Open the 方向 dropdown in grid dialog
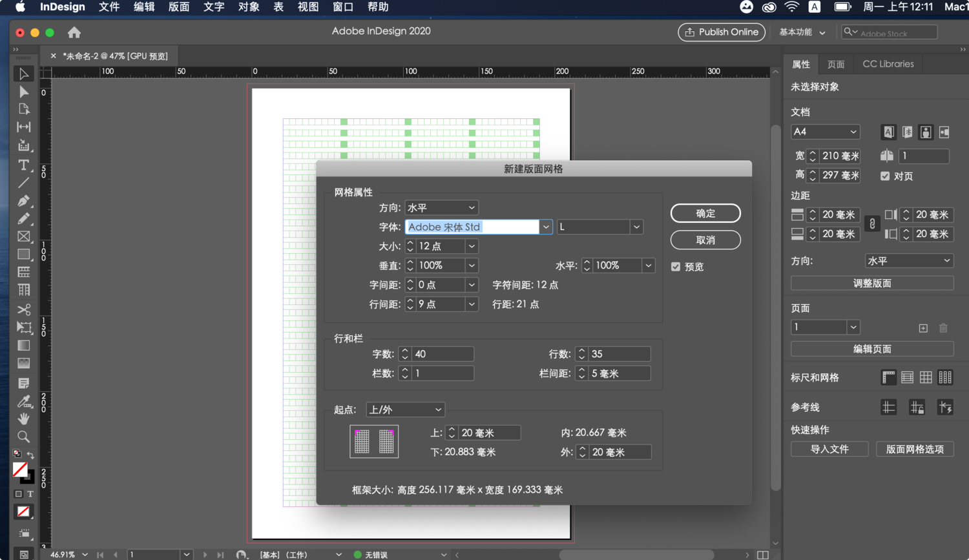The image size is (969, 560). click(x=441, y=207)
